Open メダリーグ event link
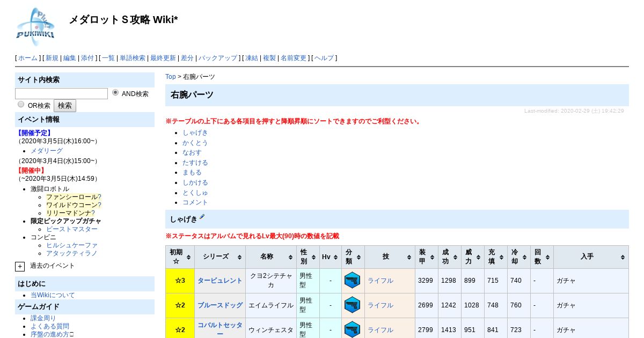The height and width of the screenshot is (338, 644). 47,151
